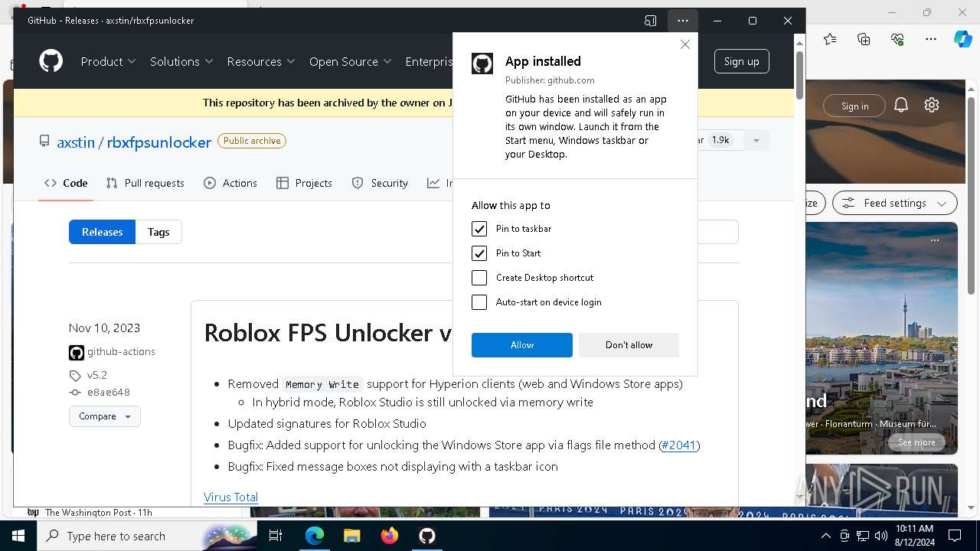
Task: Open Edge Collections icon
Action: [x=864, y=39]
